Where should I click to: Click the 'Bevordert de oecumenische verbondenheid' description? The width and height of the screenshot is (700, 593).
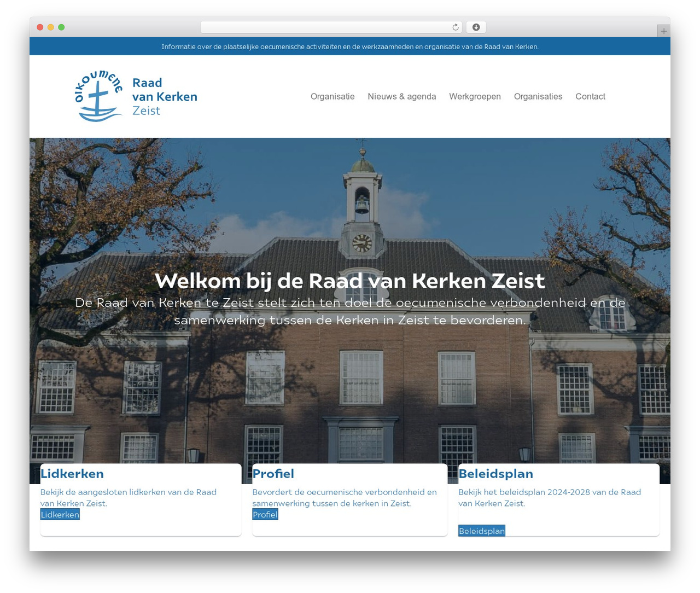tap(345, 498)
